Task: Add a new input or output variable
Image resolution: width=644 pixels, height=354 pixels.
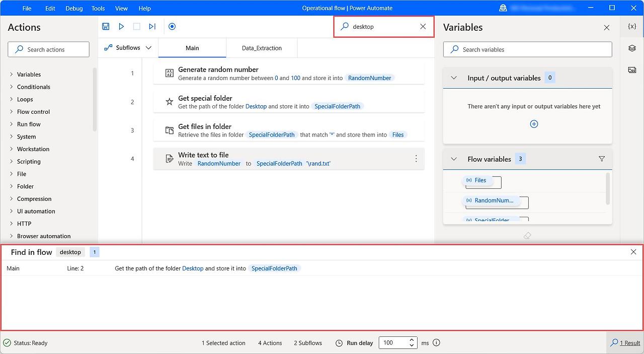Action: coord(534,124)
